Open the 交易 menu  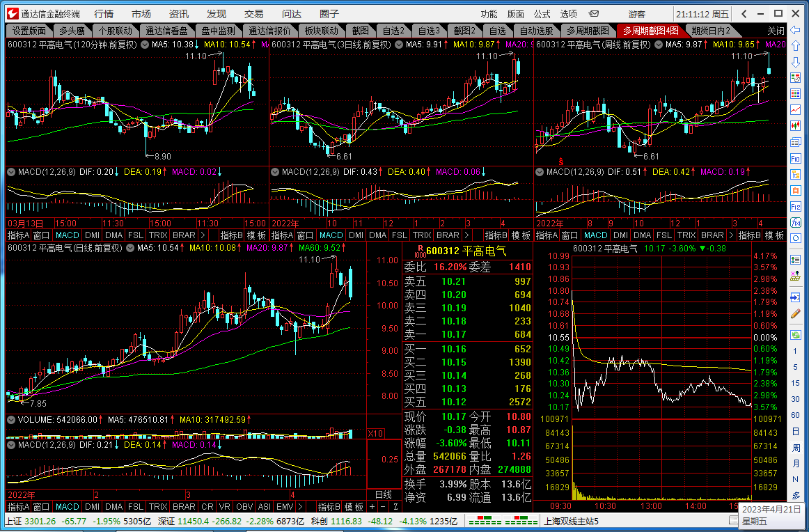(x=254, y=14)
